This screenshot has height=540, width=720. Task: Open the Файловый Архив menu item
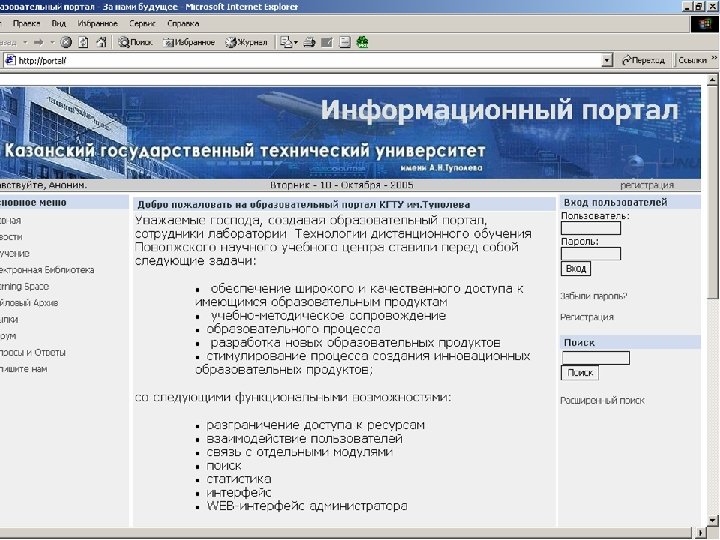point(28,303)
